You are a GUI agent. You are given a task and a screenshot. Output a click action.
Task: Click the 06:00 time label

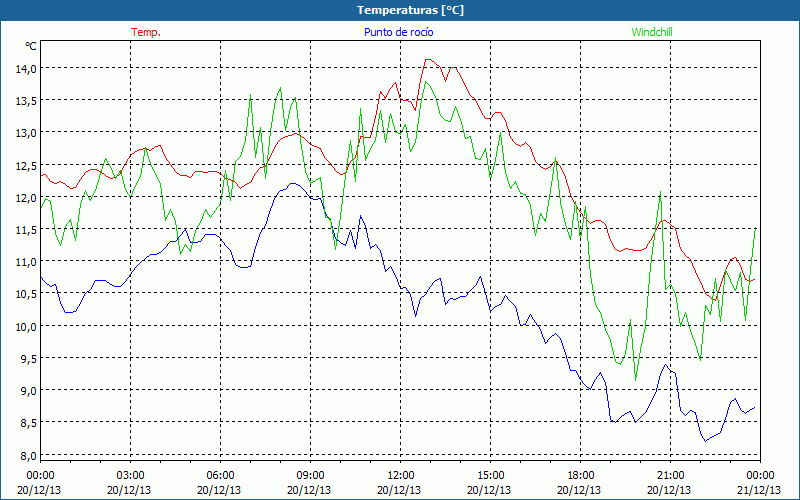[220, 476]
